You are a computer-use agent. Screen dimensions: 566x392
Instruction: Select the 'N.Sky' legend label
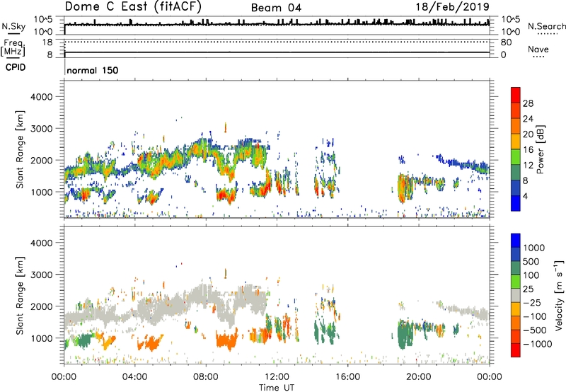(x=13, y=26)
